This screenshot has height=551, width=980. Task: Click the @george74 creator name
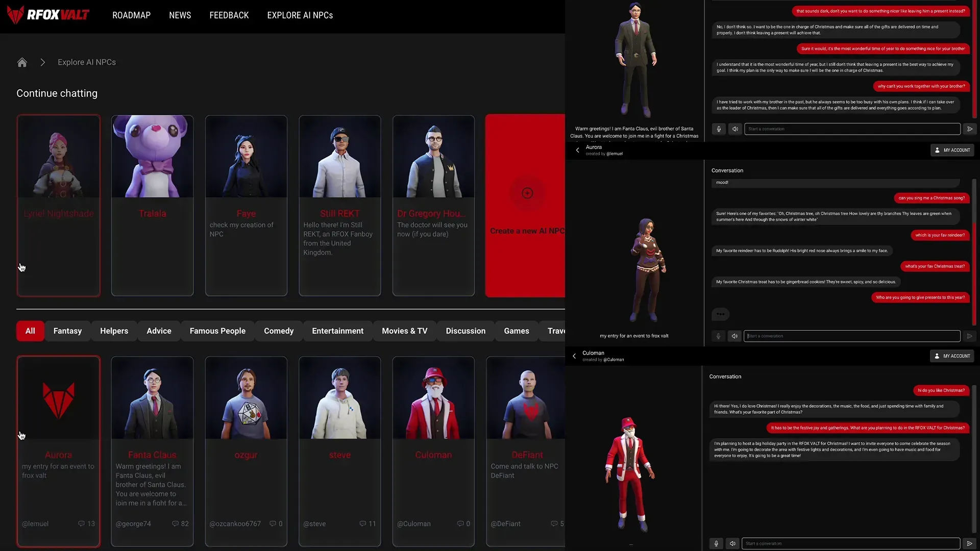(133, 523)
